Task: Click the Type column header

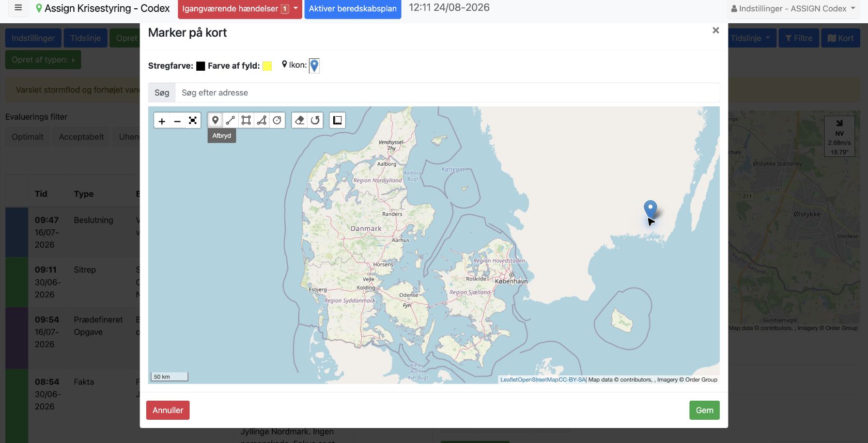Action: click(x=84, y=194)
